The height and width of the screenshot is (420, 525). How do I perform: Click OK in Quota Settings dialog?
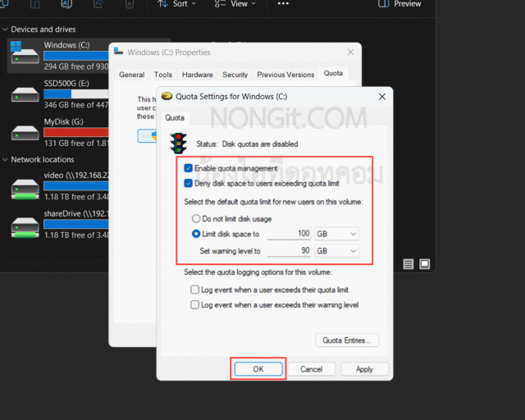[x=258, y=369]
